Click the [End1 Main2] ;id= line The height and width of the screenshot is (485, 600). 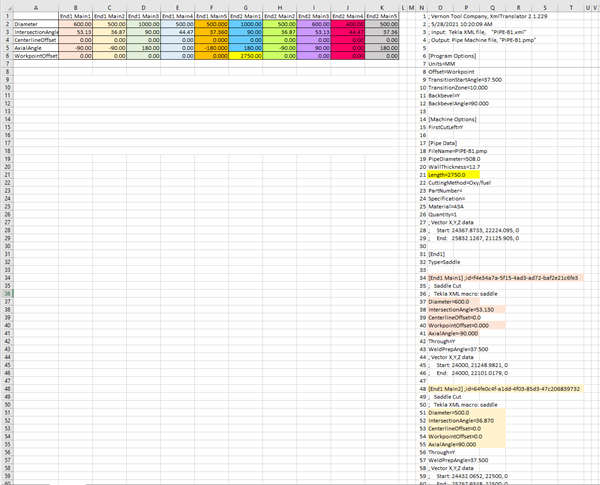(x=505, y=389)
